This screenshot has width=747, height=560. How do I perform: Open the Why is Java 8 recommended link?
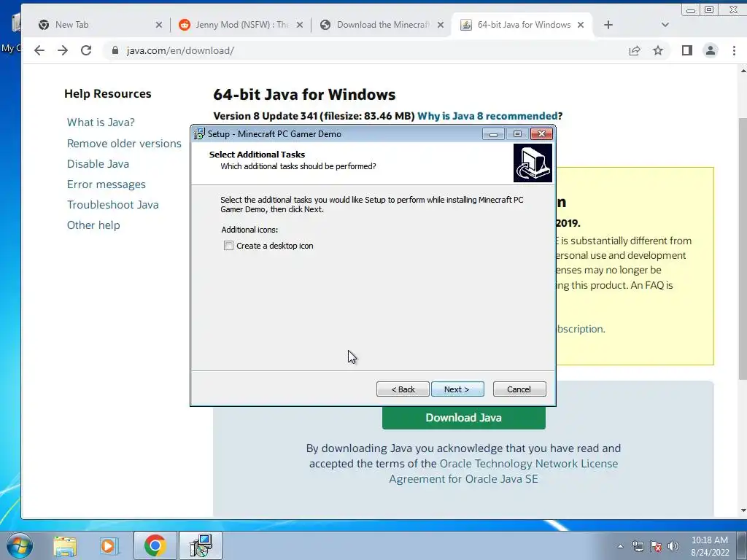point(487,116)
